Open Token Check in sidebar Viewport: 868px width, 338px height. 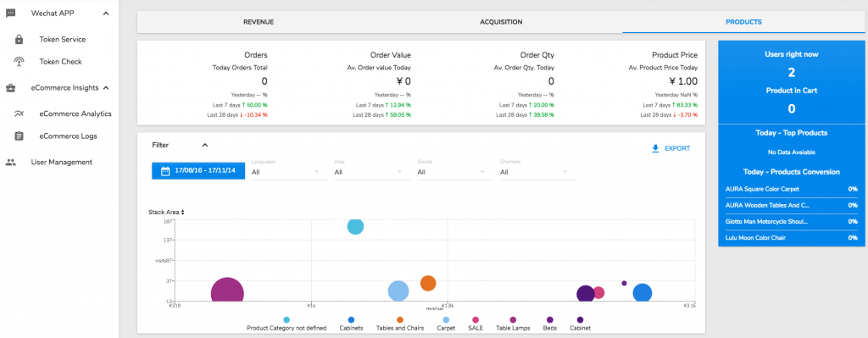tap(60, 61)
